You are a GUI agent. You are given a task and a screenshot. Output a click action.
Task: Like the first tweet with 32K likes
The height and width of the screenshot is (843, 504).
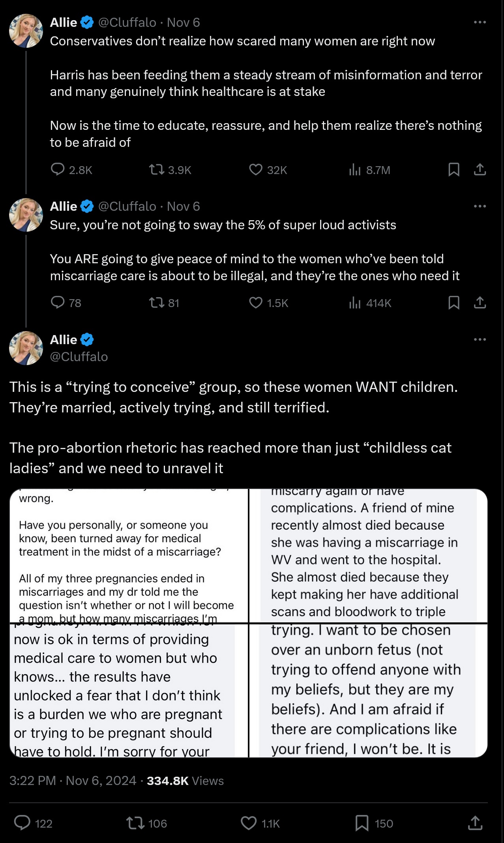point(256,170)
